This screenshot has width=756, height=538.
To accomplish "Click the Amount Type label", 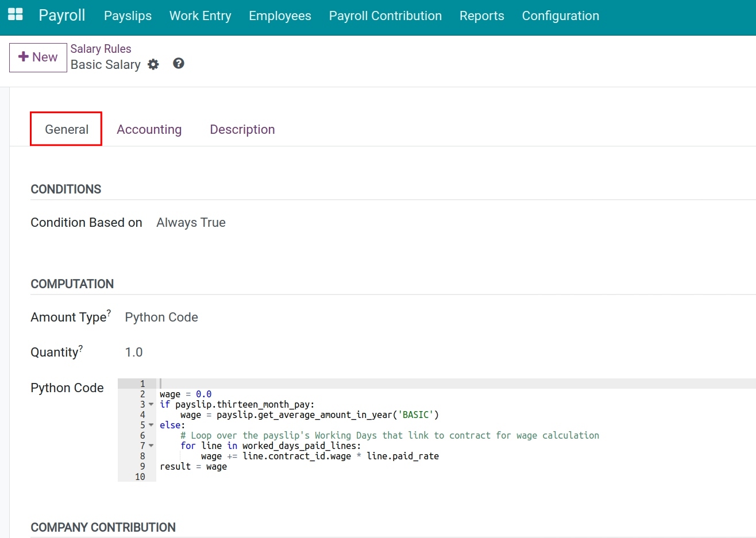I will click(x=68, y=318).
